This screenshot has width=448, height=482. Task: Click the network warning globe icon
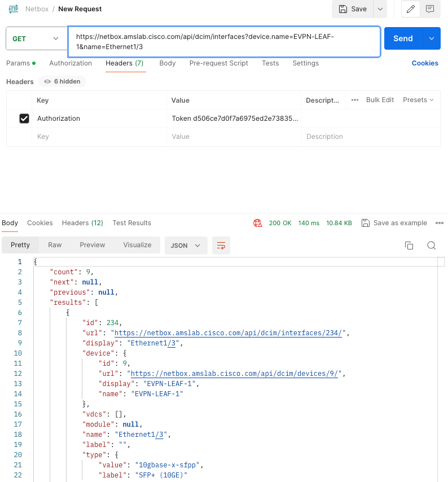(257, 223)
